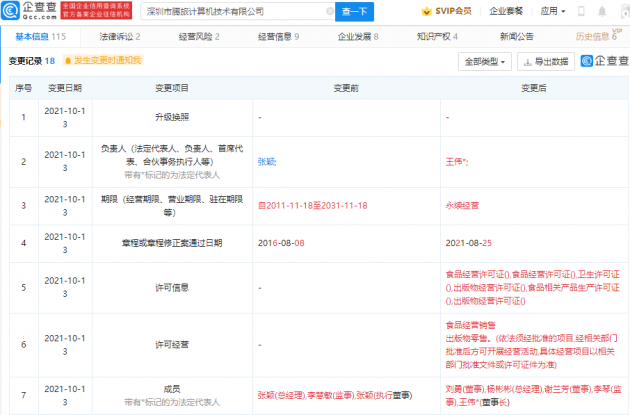This screenshot has height=415, width=630.
Task: Click the 变更项目 column header
Action: 172,88
